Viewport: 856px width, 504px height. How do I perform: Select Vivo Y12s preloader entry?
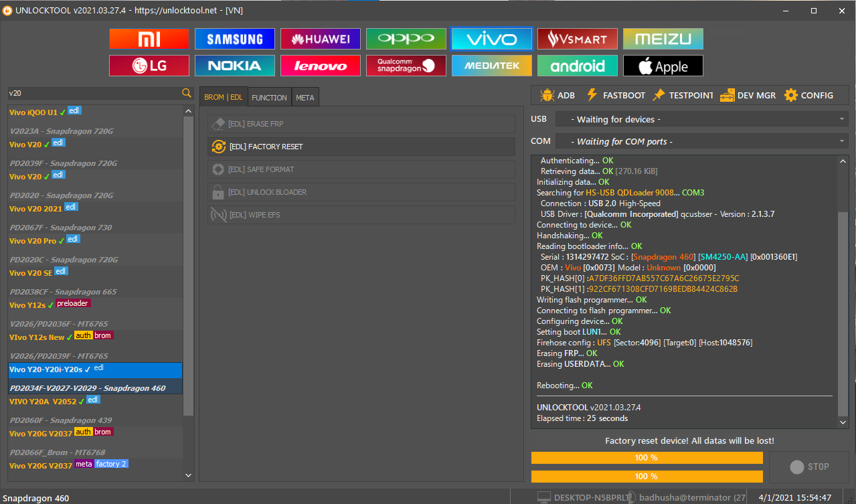click(96, 305)
